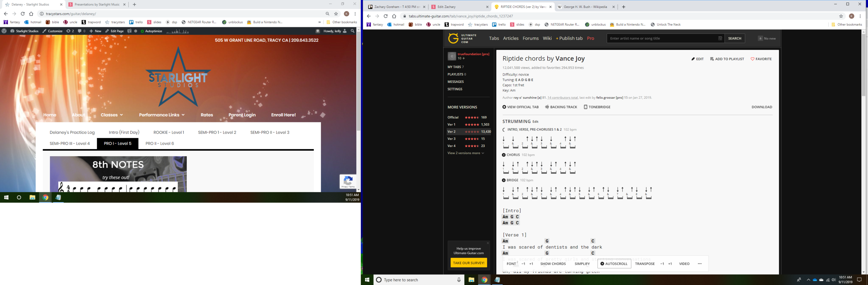Switch to George H. W. Bush Wikipedia tab
Image resolution: width=868 pixels, height=285 pixels.
[585, 7]
